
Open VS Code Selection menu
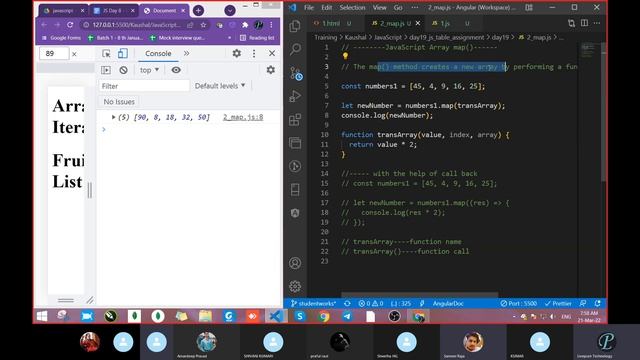coord(352,8)
